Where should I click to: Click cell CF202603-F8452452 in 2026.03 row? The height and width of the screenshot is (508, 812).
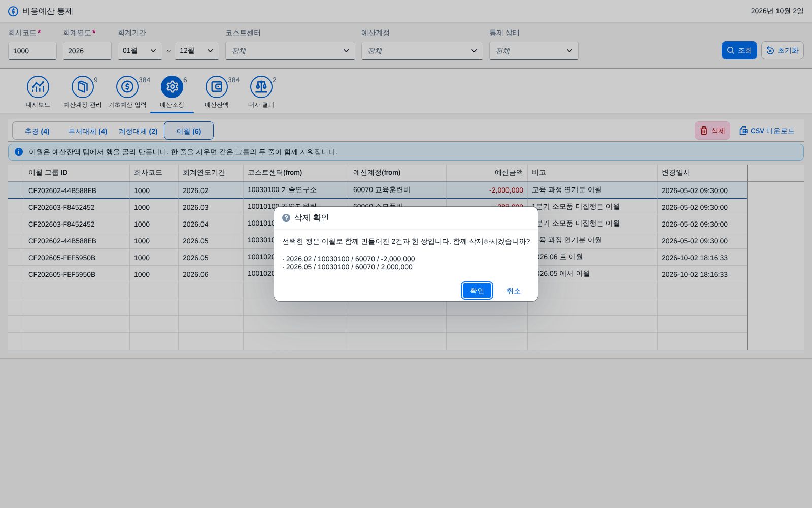coord(77,207)
